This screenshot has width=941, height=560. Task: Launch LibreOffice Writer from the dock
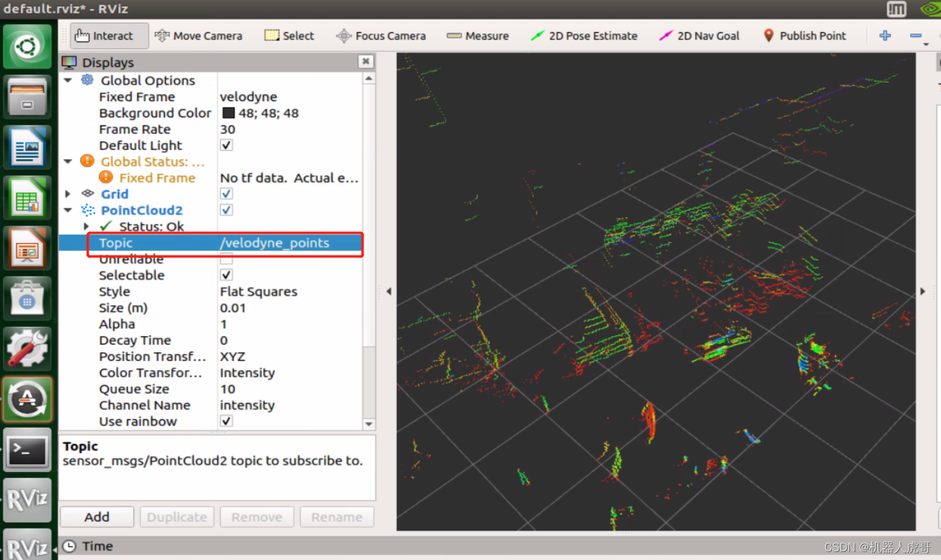(27, 148)
